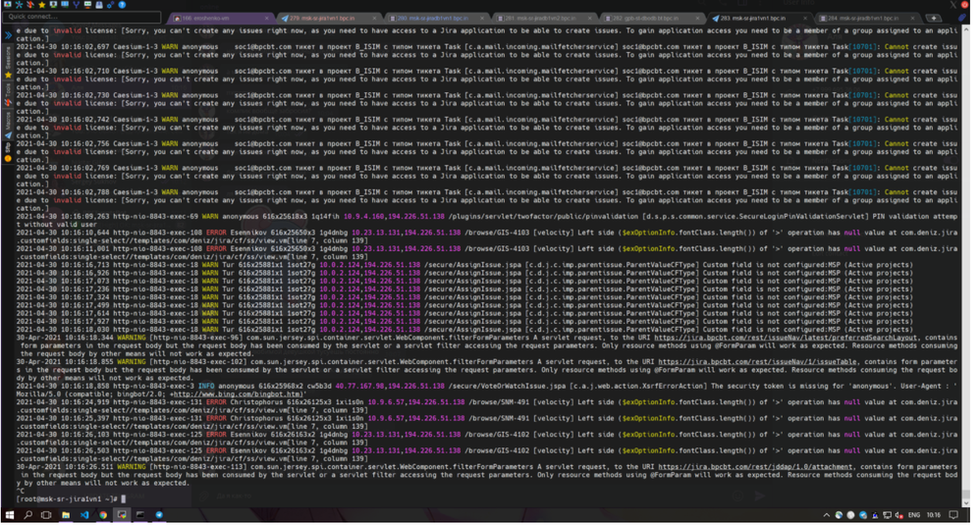Click the muted volume tray icon
The height and width of the screenshot is (525, 980).
coord(899,515)
